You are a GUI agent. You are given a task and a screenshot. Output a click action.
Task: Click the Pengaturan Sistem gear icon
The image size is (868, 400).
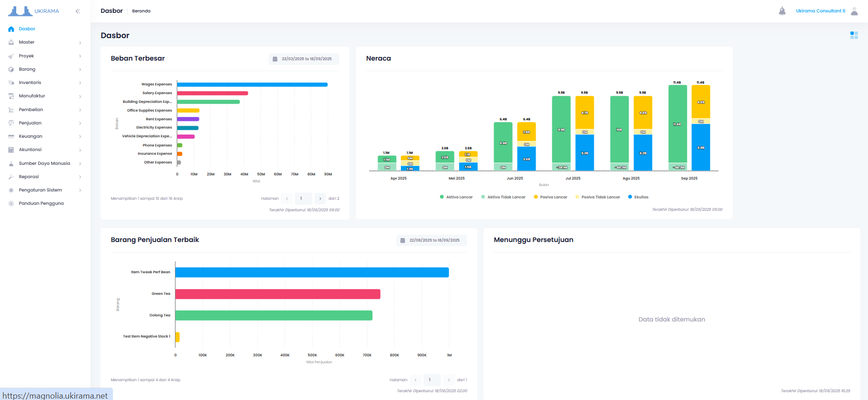pyautogui.click(x=11, y=190)
